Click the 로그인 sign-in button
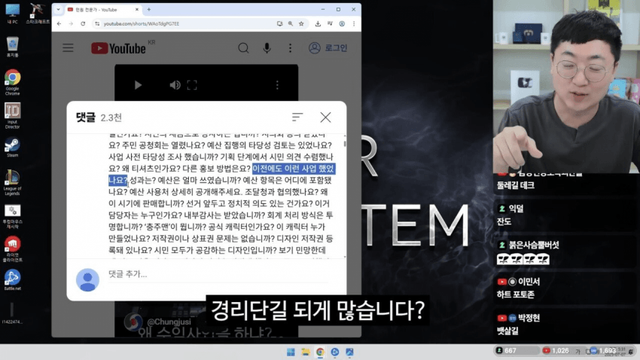The image size is (640, 360). (328, 48)
